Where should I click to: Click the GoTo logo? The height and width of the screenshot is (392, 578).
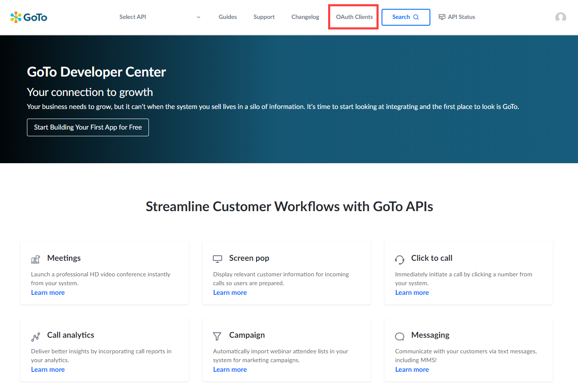29,17
